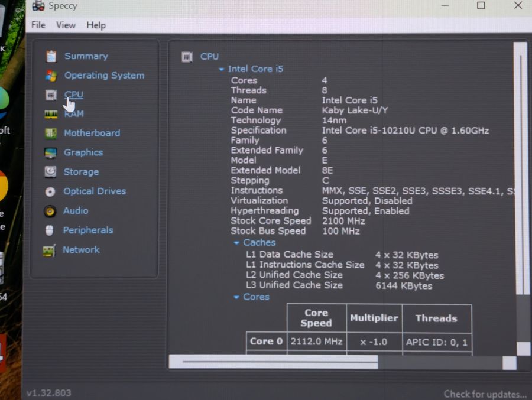Select the CPU section link
Screen dimensions: 532x400
click(x=74, y=95)
